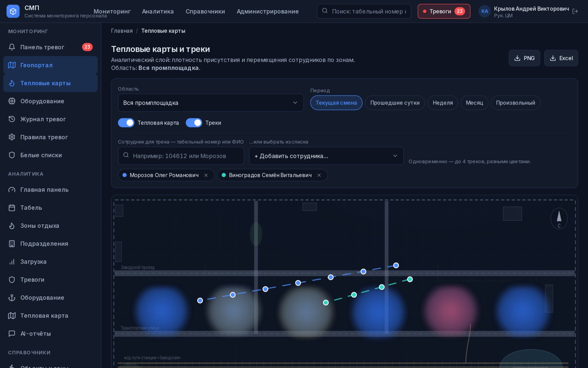
Task: Click the history icon of Журнал тревог
Action: click(12, 119)
